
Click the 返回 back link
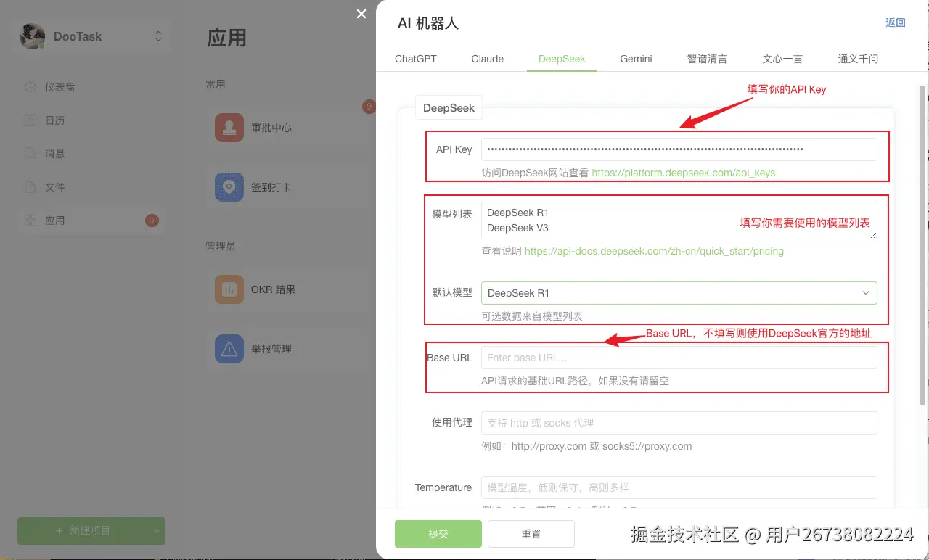click(896, 22)
